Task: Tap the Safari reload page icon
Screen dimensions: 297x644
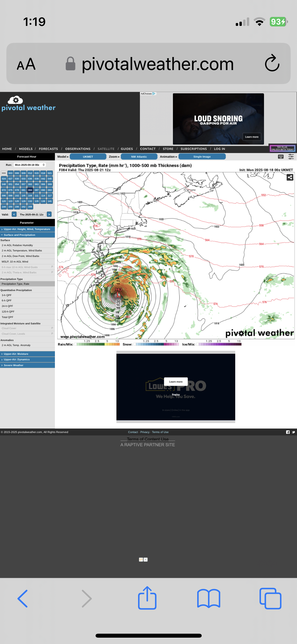Action: [x=272, y=63]
